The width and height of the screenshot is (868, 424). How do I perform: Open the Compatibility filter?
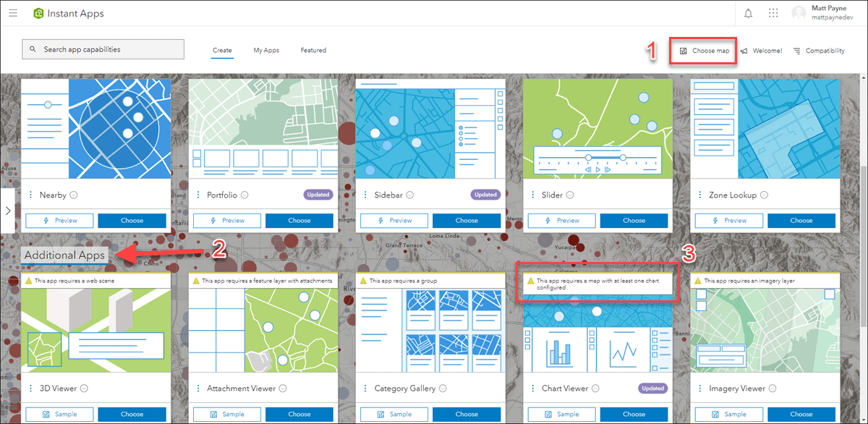(x=819, y=51)
